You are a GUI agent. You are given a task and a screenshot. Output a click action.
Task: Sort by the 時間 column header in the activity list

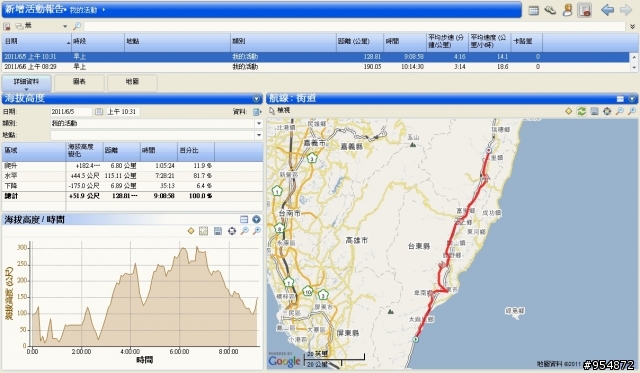coord(405,42)
